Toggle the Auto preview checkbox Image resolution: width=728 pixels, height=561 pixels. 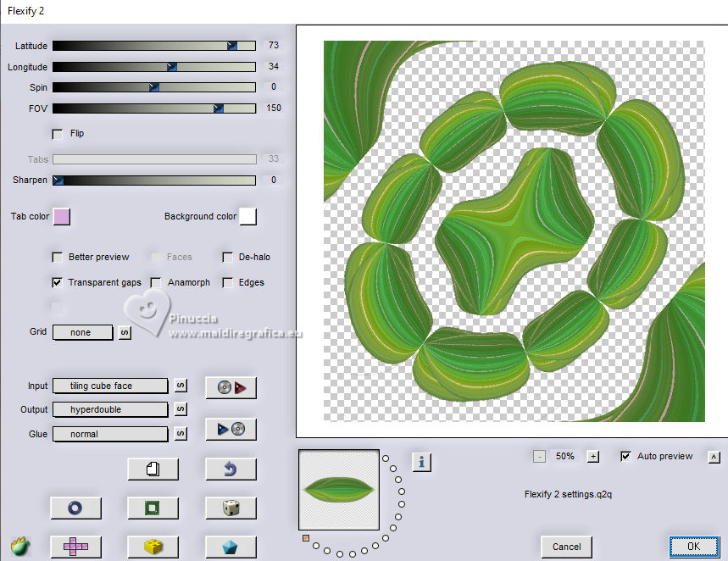pos(625,456)
